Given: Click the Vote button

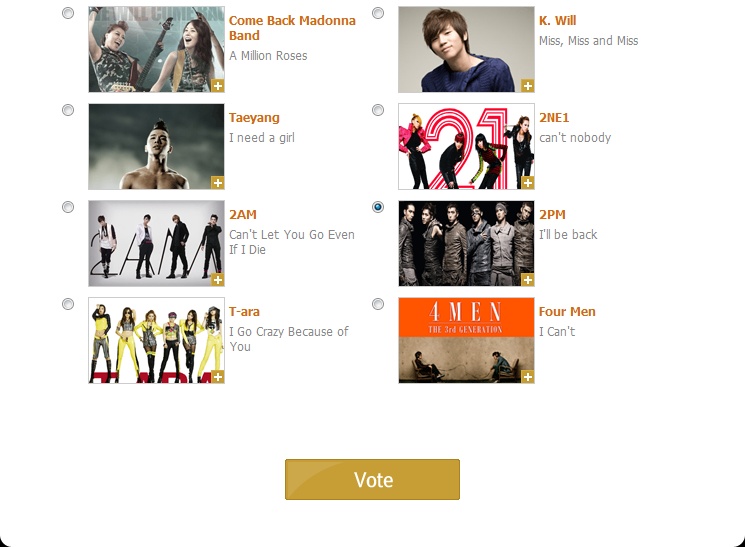Looking at the screenshot, I should 372,479.
